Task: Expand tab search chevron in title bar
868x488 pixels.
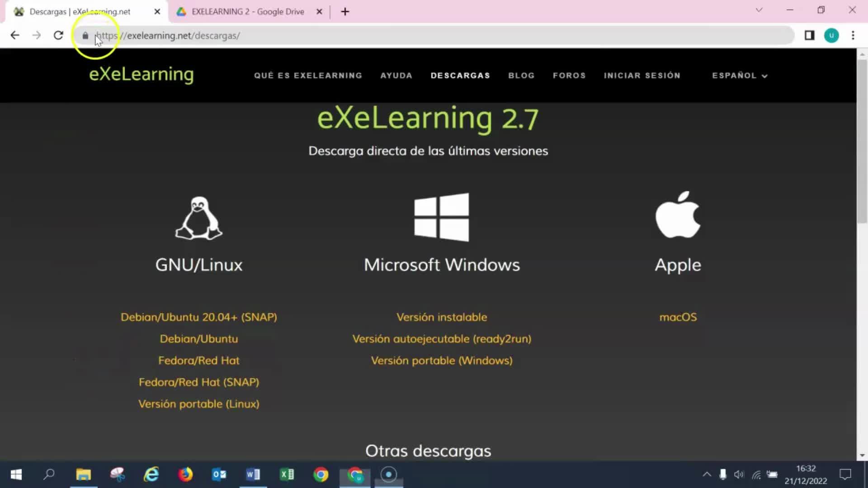Action: tap(759, 10)
